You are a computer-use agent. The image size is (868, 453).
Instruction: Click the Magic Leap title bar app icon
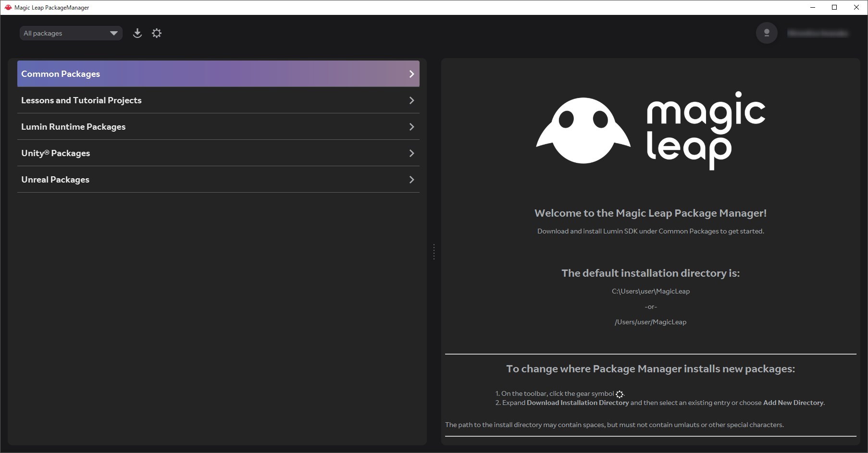(x=8, y=7)
